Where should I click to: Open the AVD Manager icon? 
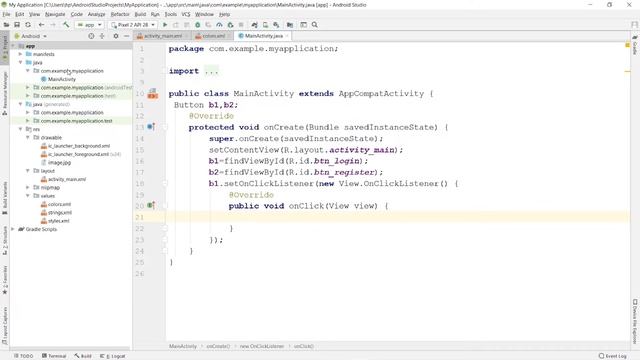pos(265,25)
